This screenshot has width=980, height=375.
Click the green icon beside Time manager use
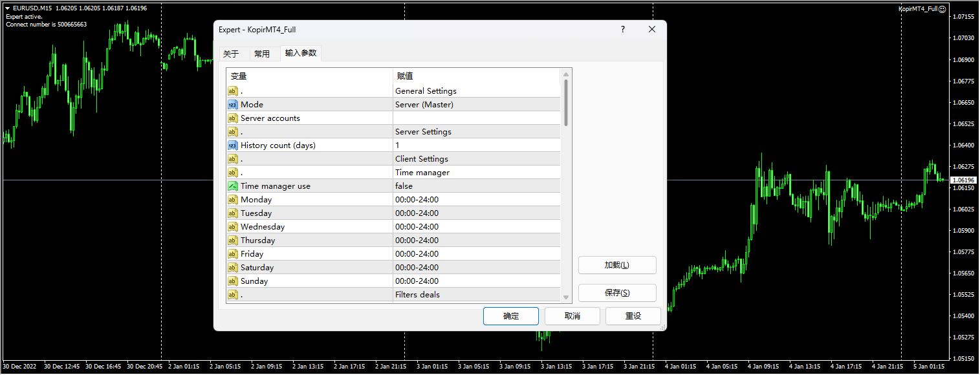click(233, 186)
